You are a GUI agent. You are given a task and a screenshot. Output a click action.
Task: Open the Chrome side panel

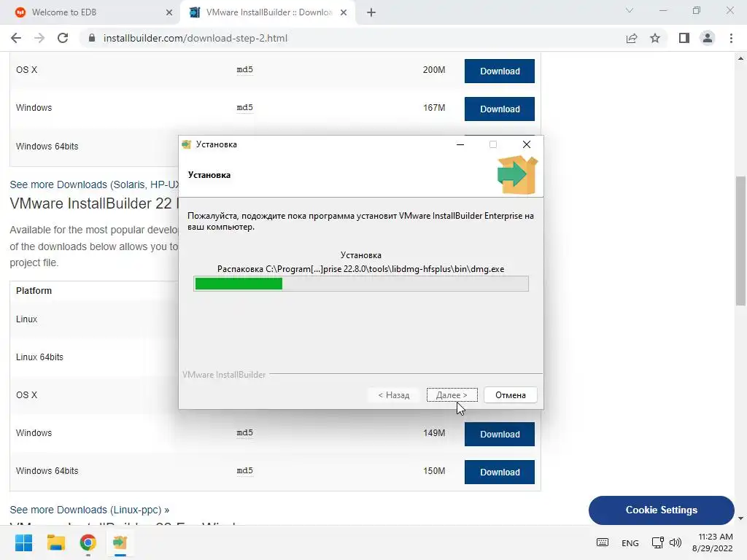tap(684, 38)
